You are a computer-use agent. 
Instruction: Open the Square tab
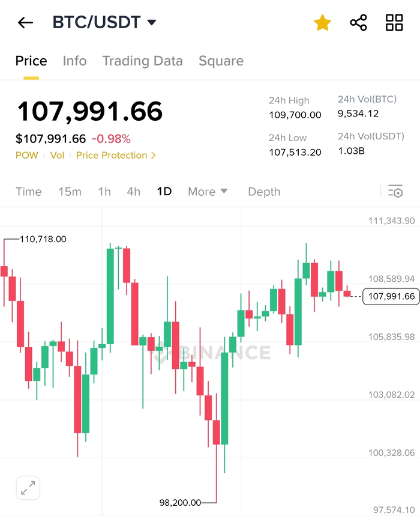[221, 61]
